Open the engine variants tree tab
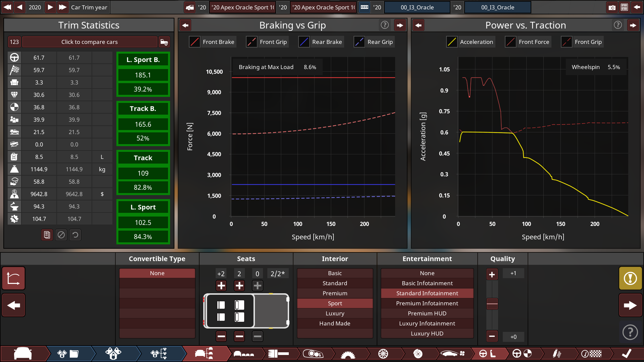 (159, 354)
